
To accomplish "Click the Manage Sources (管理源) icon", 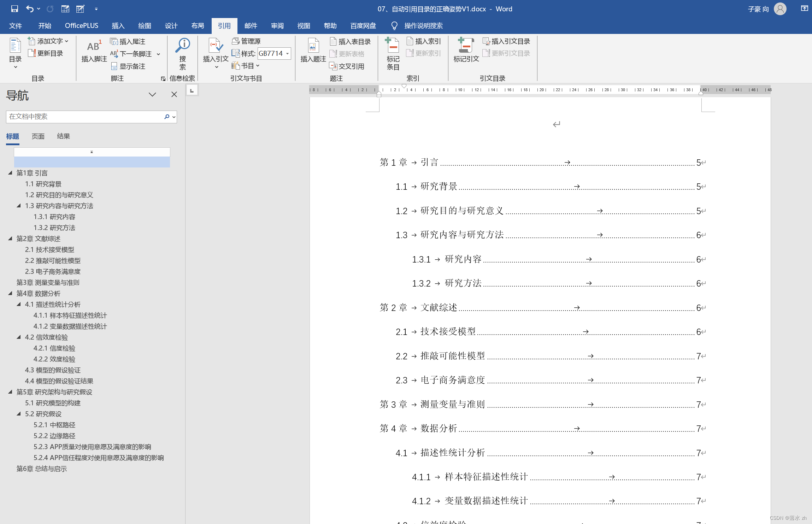I will 235,41.
